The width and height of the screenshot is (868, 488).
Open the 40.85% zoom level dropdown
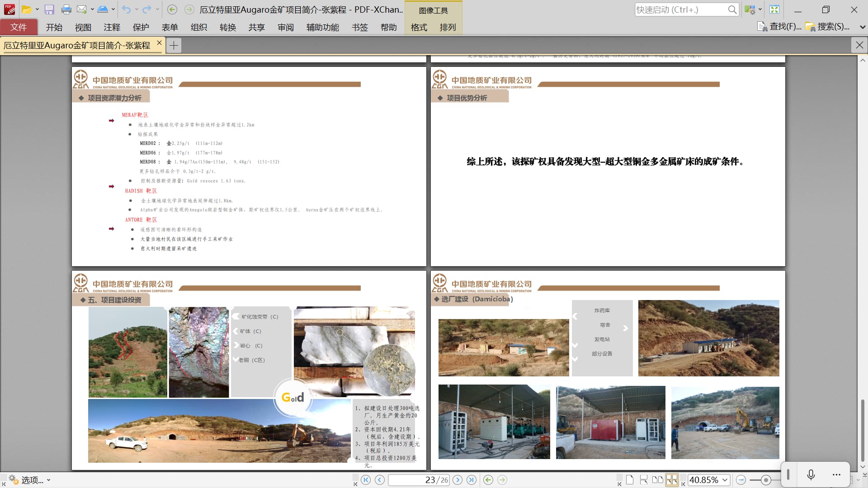pyautogui.click(x=725, y=480)
